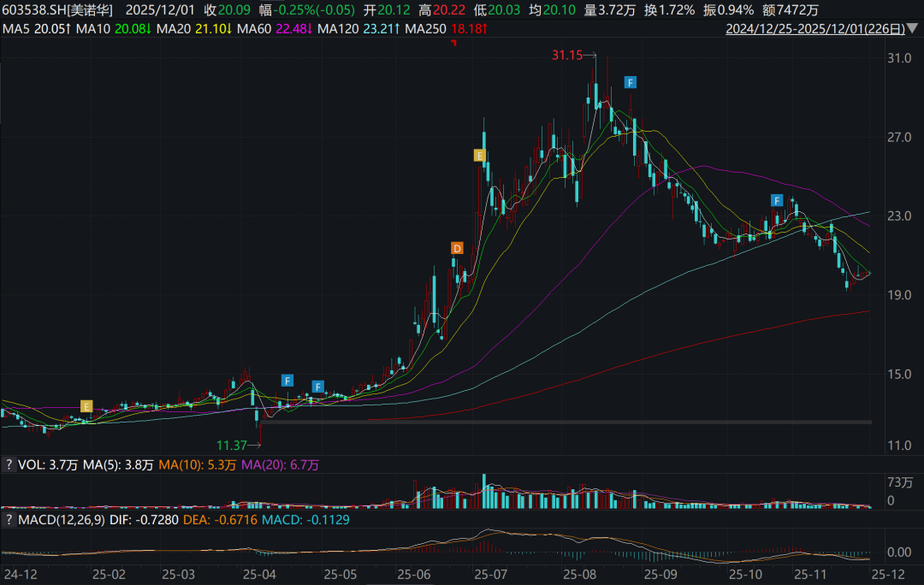The image size is (924, 585).
Task: Click the 11.0 price axis label
Action: point(899,446)
